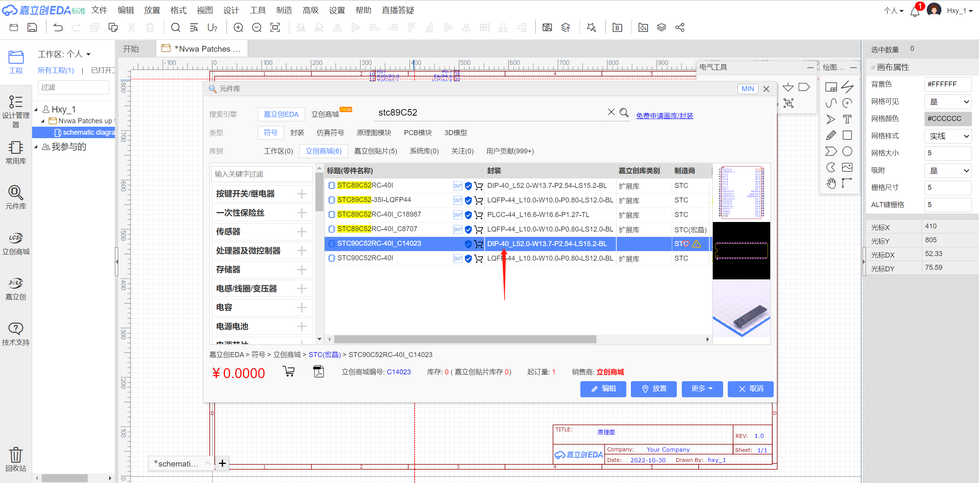Click the 网格颜色 #CCCCCC color field
Image resolution: width=980 pixels, height=483 pixels.
point(948,119)
